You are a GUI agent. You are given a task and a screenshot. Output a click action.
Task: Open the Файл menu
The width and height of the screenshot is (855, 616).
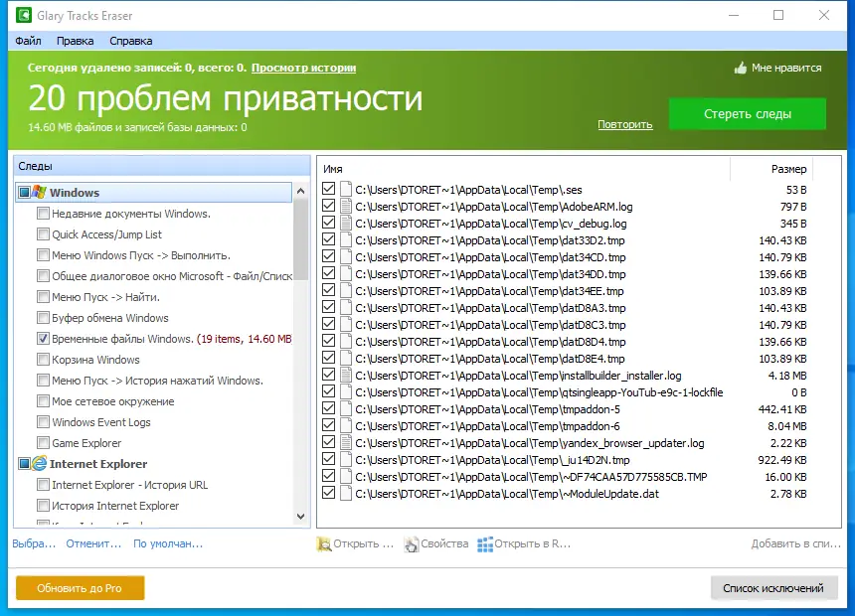(x=29, y=41)
